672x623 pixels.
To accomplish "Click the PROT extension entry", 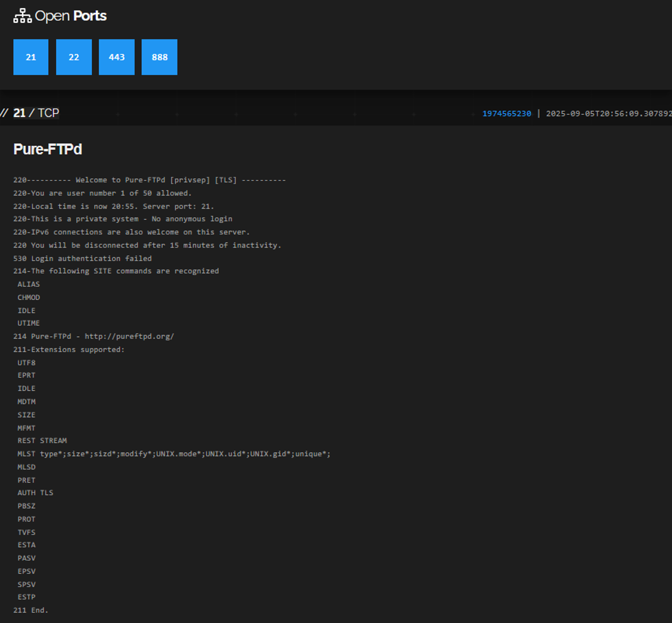I will (x=26, y=519).
